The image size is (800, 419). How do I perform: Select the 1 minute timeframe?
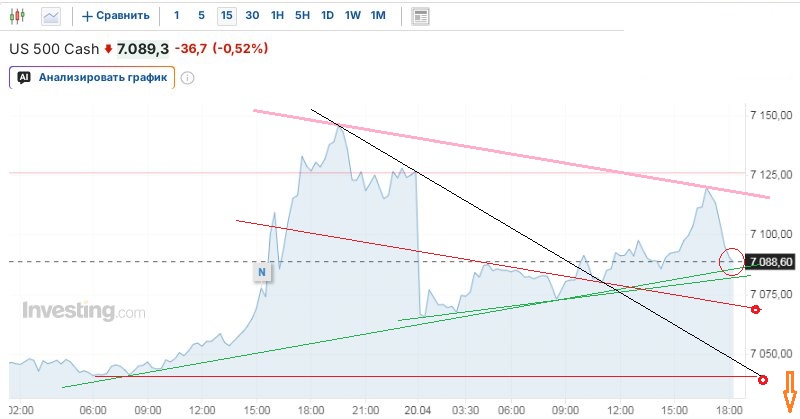(177, 15)
